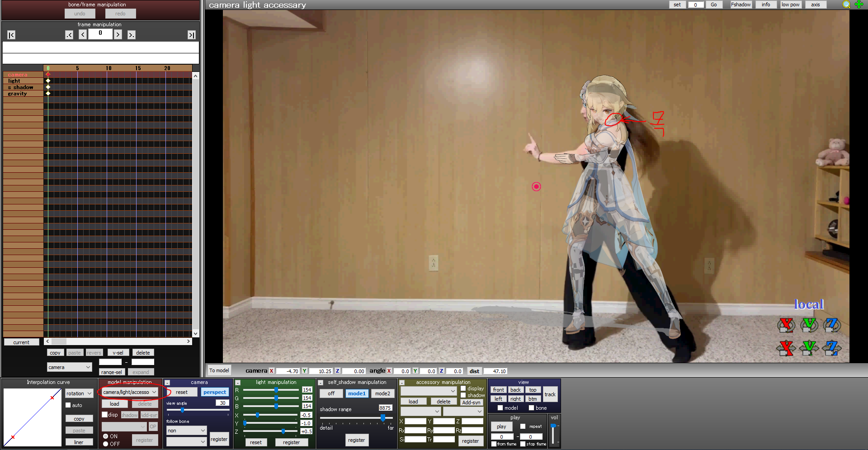868x450 pixels.
Task: Open the accessory list dropdown above load
Action: (429, 391)
